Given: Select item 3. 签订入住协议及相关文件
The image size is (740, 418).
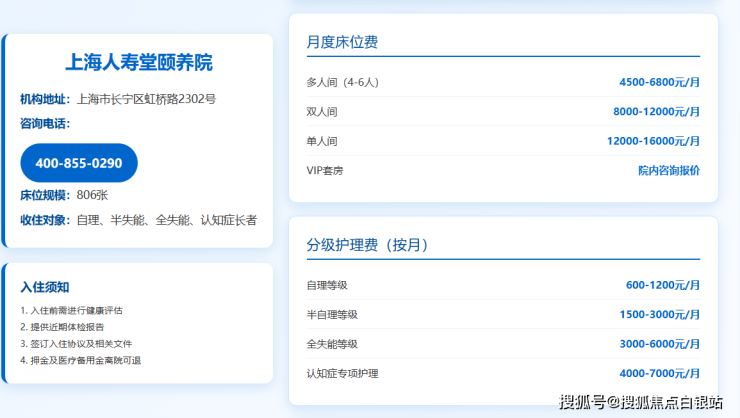Looking at the screenshot, I should point(76,344).
